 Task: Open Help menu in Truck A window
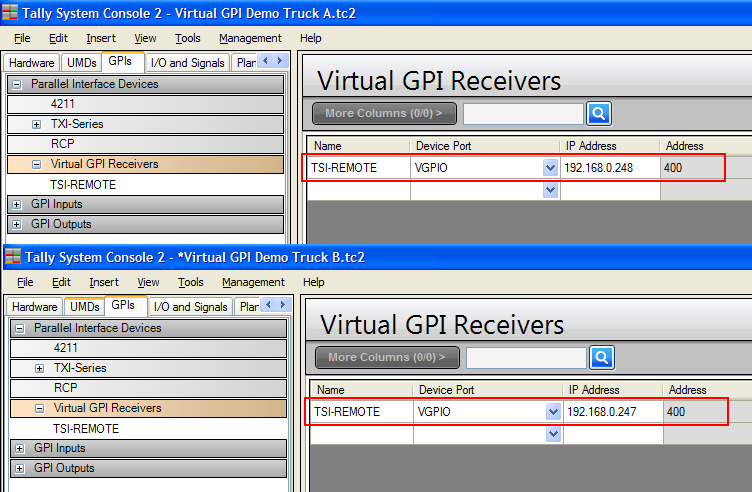[x=310, y=38]
